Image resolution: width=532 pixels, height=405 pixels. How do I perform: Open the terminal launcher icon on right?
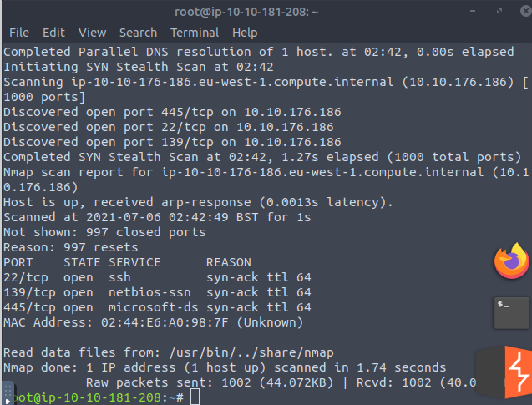click(x=512, y=313)
